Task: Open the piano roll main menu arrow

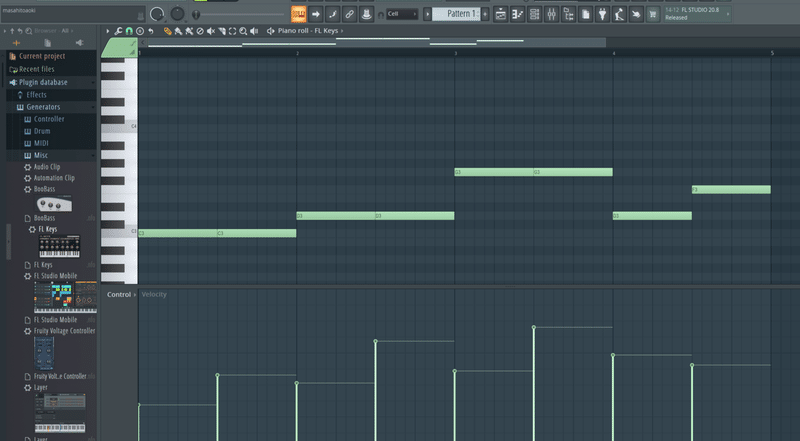Action: coord(108,31)
